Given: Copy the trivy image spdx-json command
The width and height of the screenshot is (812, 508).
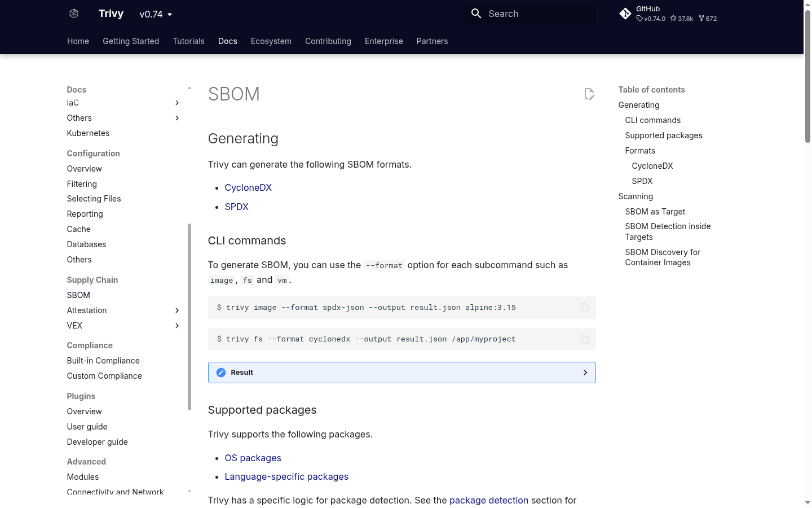Looking at the screenshot, I should (585, 308).
